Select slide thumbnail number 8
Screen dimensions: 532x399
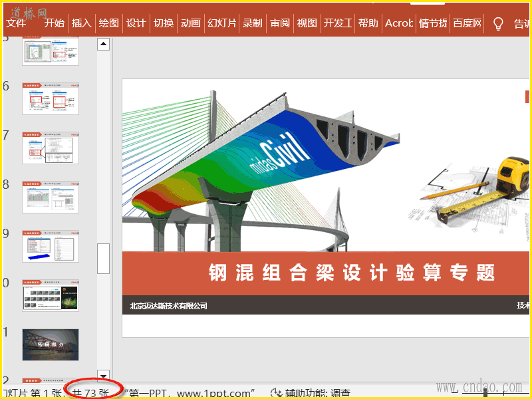point(51,197)
